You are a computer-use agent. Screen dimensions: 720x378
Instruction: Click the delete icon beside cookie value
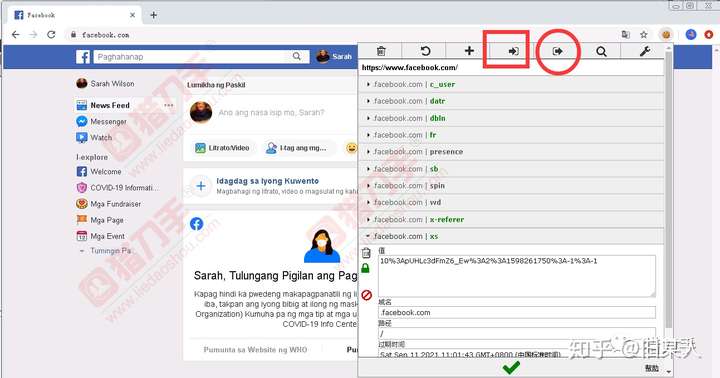coord(366,253)
